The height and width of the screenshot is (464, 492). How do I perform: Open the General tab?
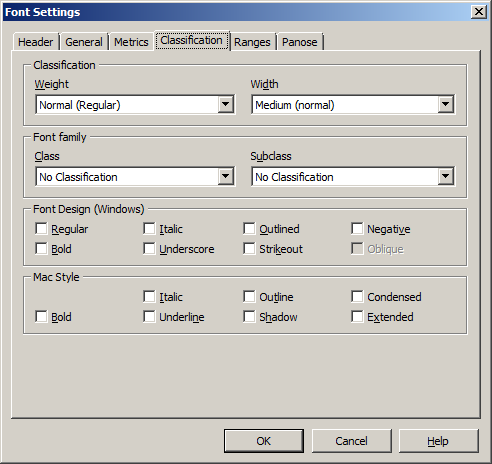pos(84,42)
